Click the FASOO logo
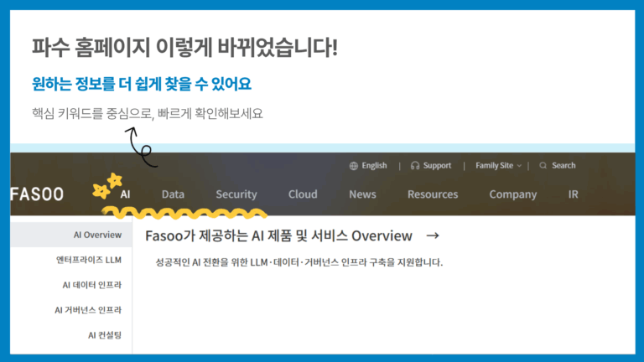The height and width of the screenshot is (362, 644). [37, 194]
